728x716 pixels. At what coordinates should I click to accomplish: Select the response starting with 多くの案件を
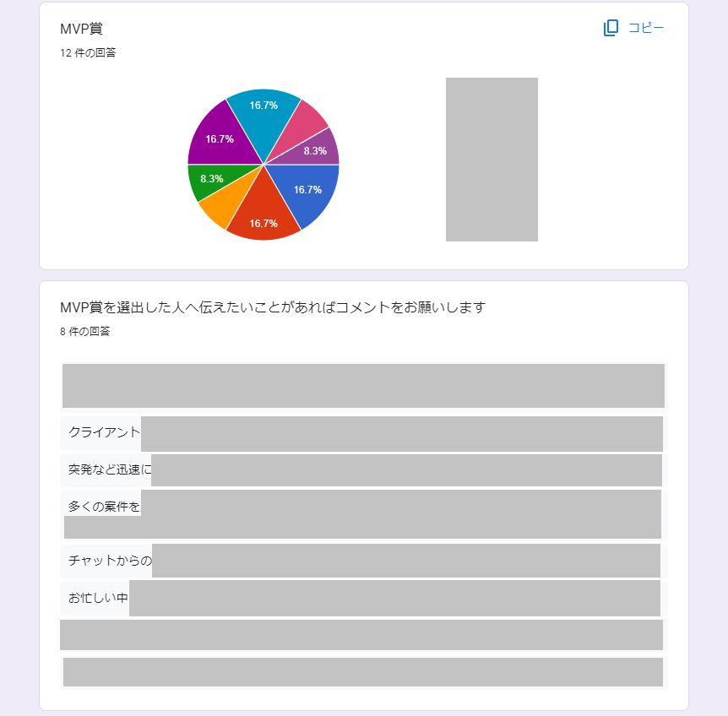click(105, 507)
